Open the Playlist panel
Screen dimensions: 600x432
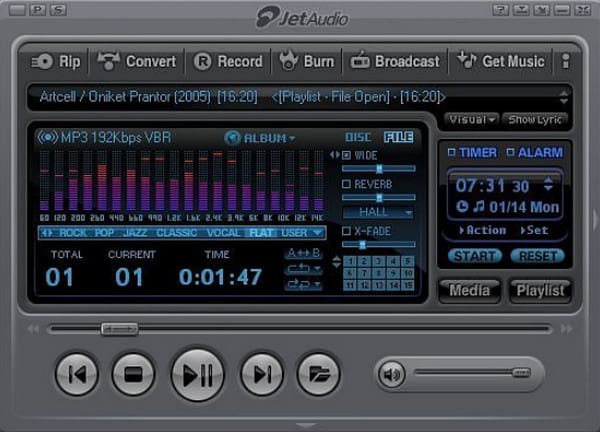tap(540, 290)
